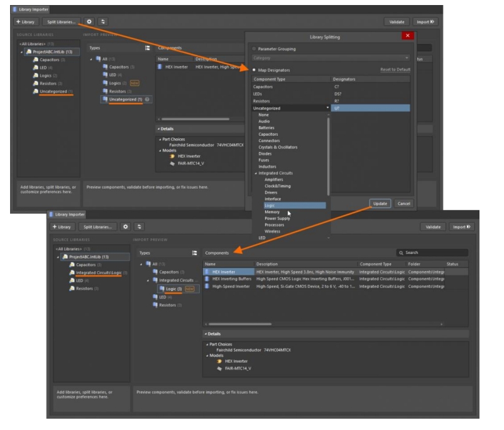Collapse Integrated Circuits group in dropdown list
The width and height of the screenshot is (504, 430).
click(256, 174)
